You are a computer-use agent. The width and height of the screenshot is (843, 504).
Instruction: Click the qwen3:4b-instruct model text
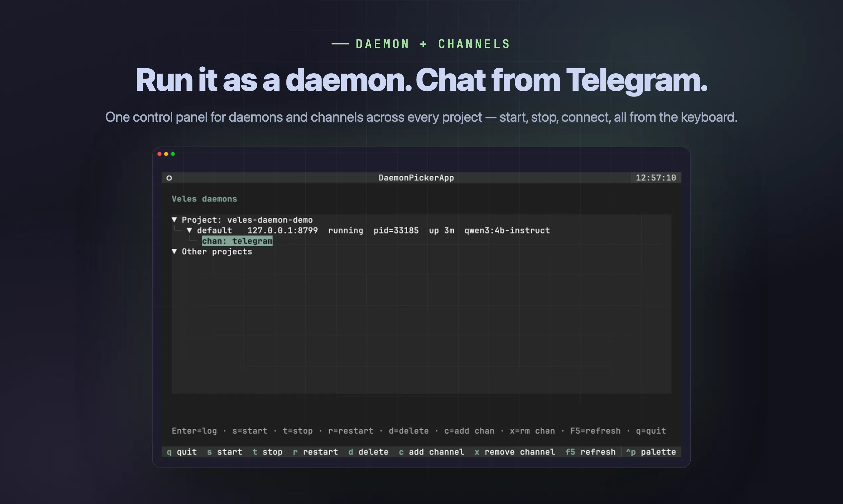(507, 230)
